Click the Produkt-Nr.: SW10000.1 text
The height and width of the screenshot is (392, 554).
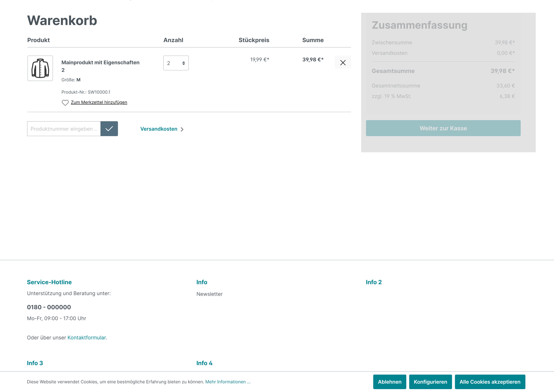pyautogui.click(x=86, y=92)
